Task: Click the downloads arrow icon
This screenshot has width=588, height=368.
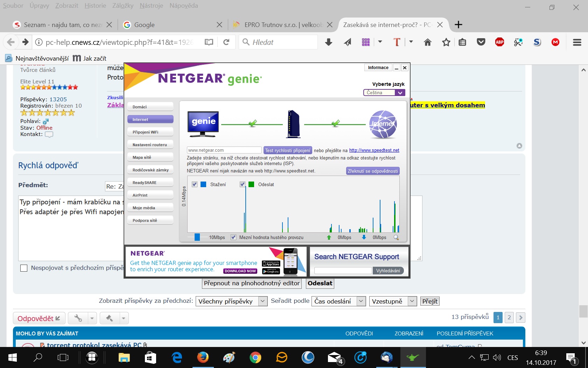Action: 328,42
